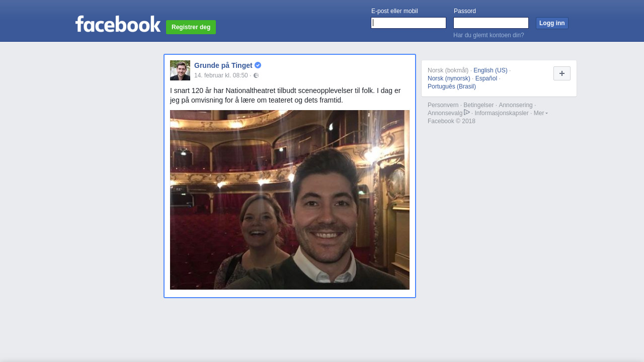Image resolution: width=644 pixels, height=362 pixels.
Task: Click the Annonsevalg AdChoices triangle icon
Action: pyautogui.click(x=467, y=112)
